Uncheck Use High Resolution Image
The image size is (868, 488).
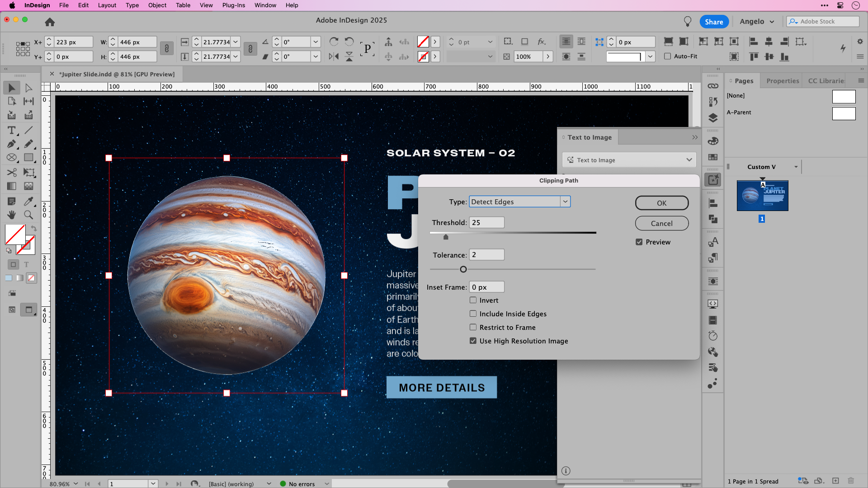473,341
